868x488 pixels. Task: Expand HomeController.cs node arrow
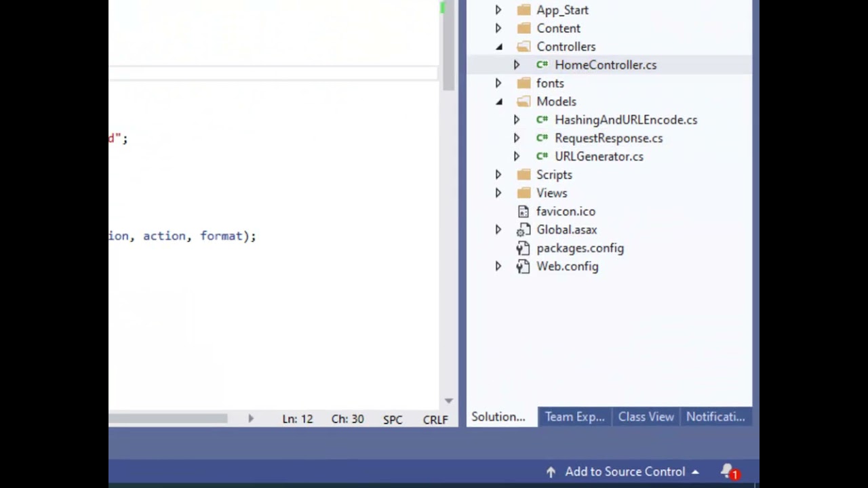click(x=517, y=65)
